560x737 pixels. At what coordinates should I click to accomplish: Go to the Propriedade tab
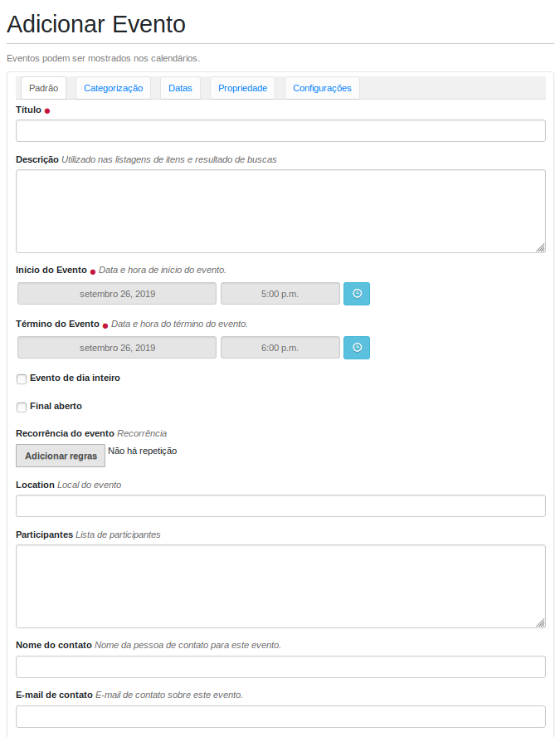[x=242, y=88]
